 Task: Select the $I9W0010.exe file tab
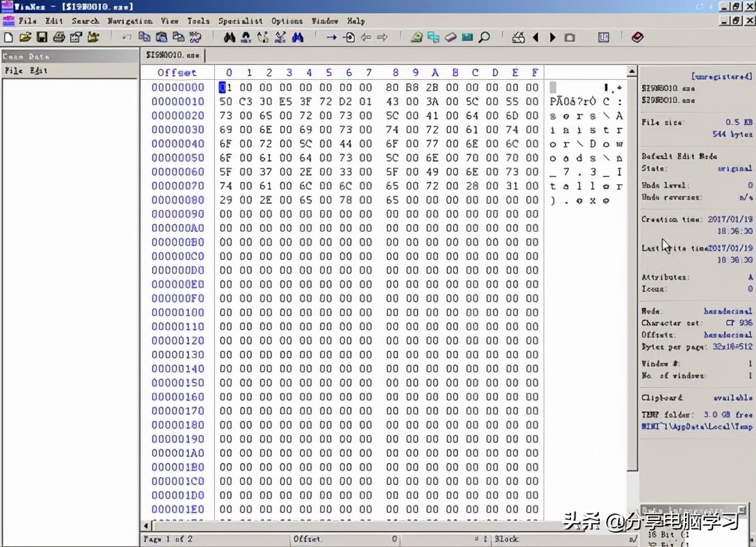tap(173, 55)
